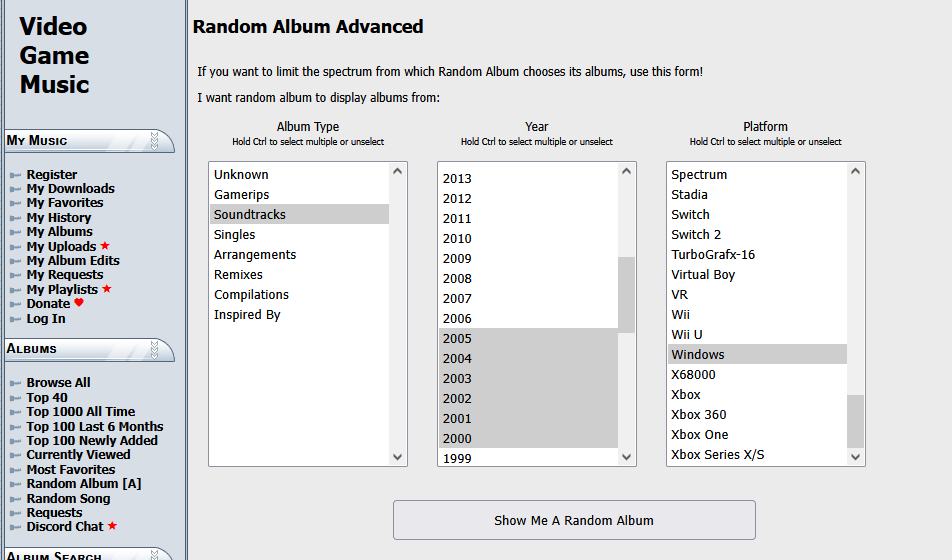Image resolution: width=952 pixels, height=560 pixels.
Task: Open Browse All in Albums menu
Action: (x=58, y=382)
